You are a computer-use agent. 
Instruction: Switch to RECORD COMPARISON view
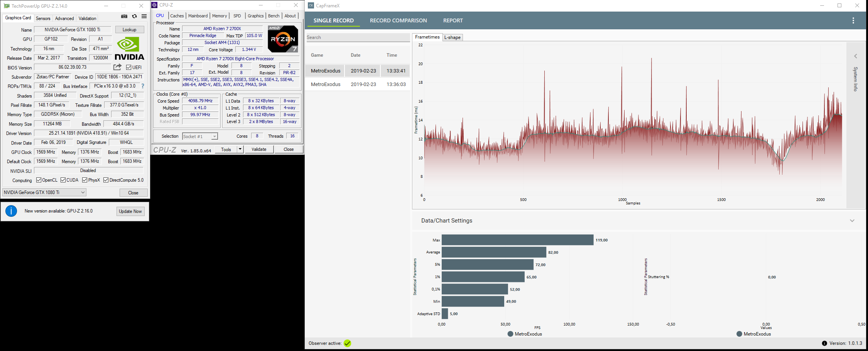coord(399,20)
